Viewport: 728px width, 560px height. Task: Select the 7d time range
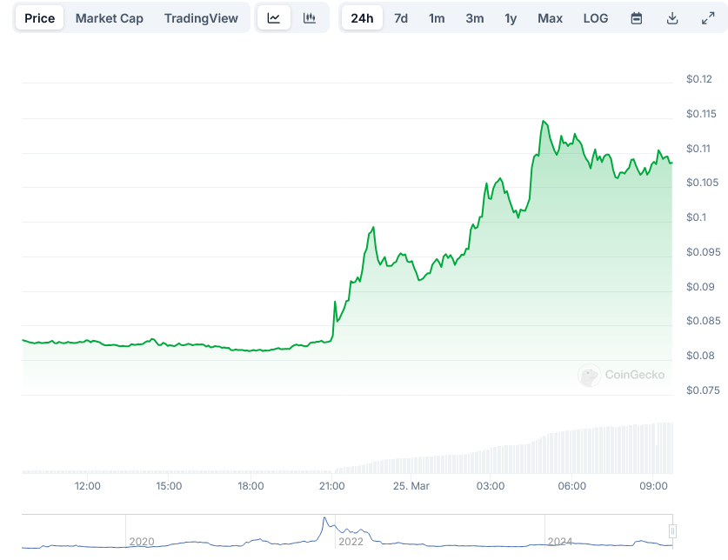click(x=401, y=18)
